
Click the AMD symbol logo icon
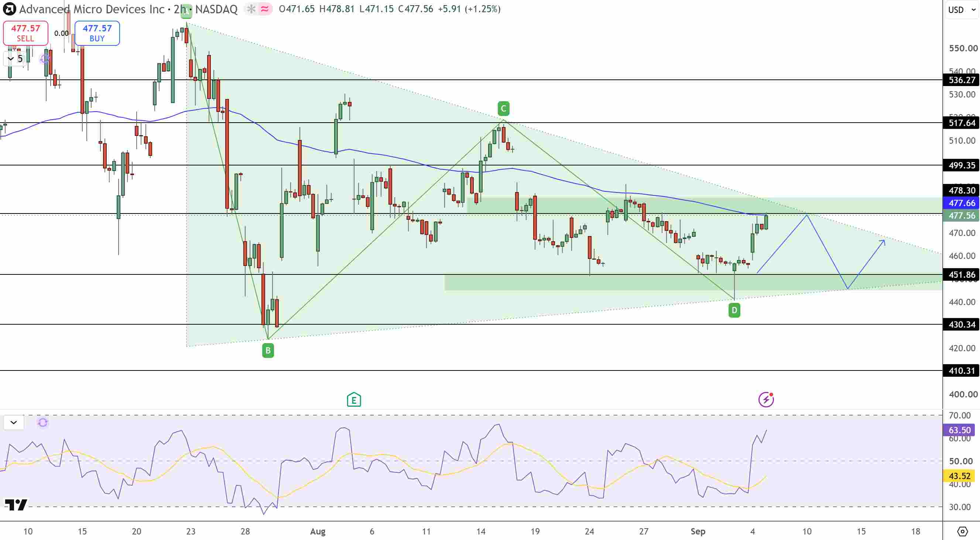point(9,9)
